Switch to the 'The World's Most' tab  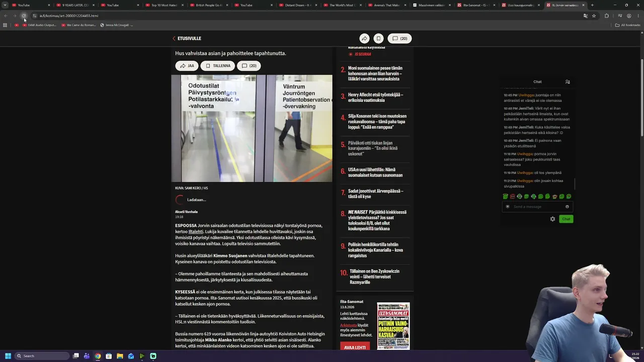[x=342, y=5]
